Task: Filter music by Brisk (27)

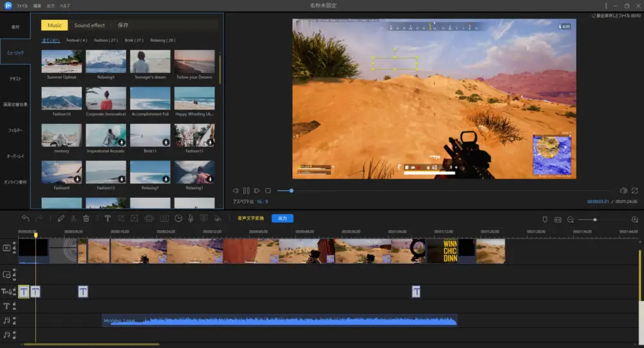Action: [x=134, y=40]
